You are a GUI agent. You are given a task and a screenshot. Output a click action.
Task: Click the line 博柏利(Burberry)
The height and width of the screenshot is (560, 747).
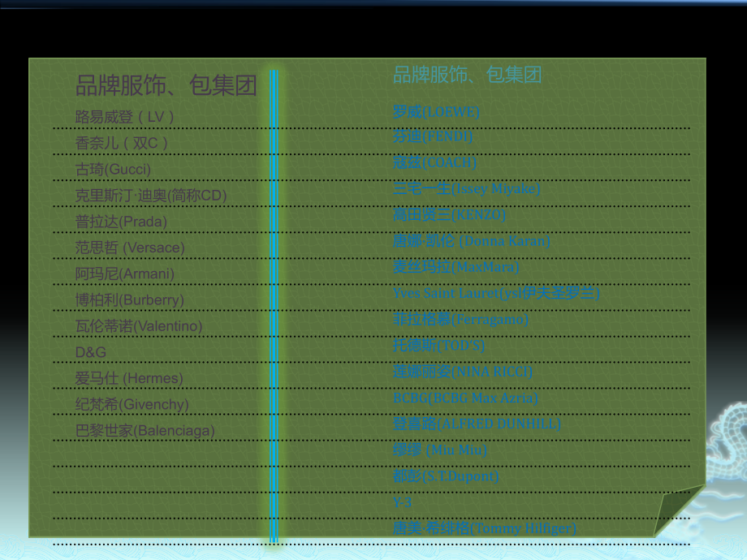[x=130, y=300]
